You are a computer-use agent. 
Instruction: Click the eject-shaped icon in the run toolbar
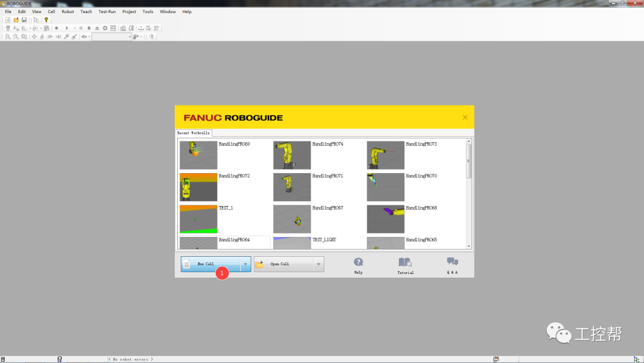coord(97,29)
